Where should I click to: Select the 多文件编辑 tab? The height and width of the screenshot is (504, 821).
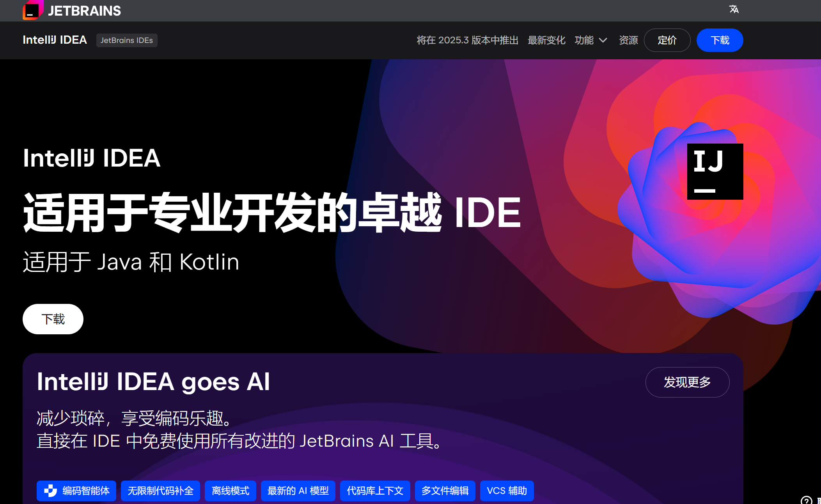point(445,491)
